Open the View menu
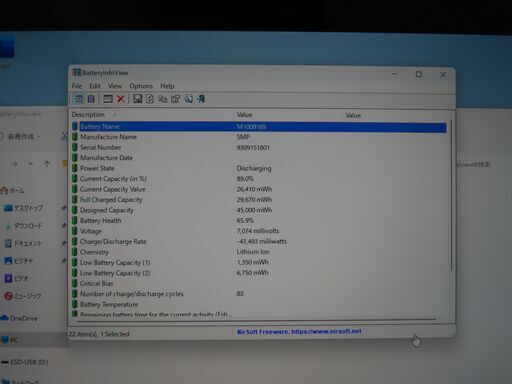The width and height of the screenshot is (512, 384). point(115,86)
